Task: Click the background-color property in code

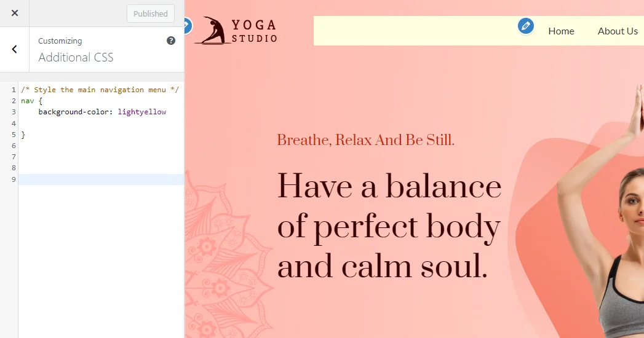Action: point(74,112)
